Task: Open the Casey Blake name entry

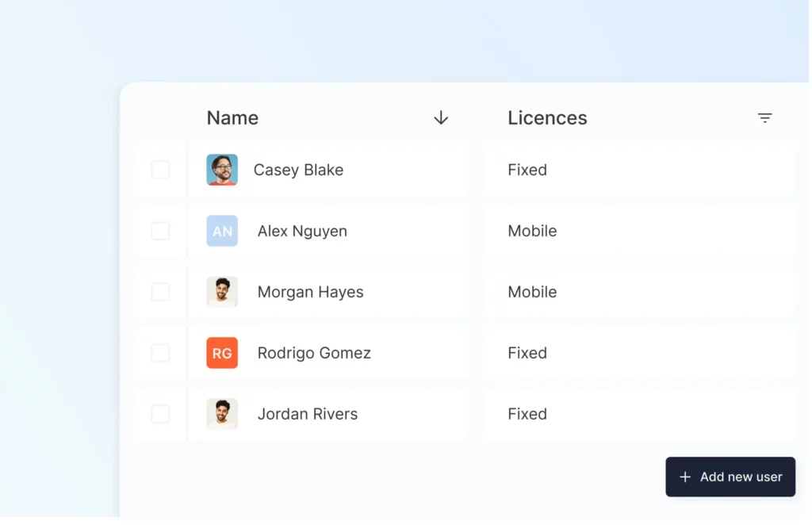Action: point(298,170)
